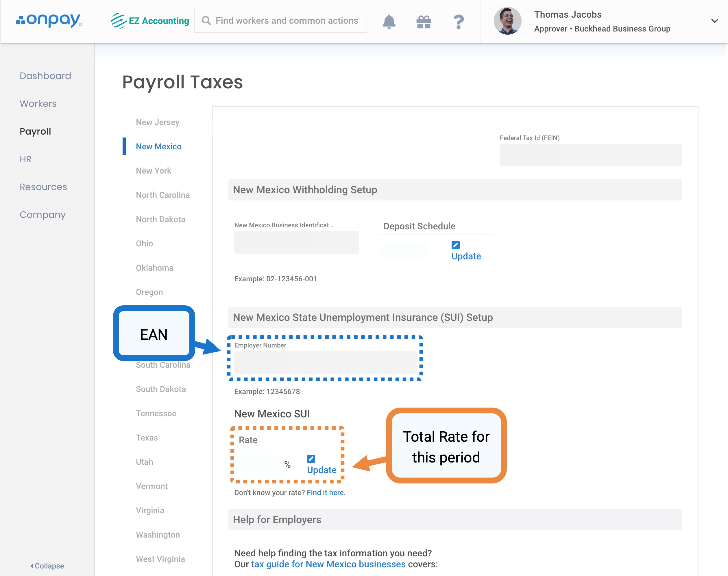Click the help question mark icon
The image size is (728, 576).
pos(458,22)
